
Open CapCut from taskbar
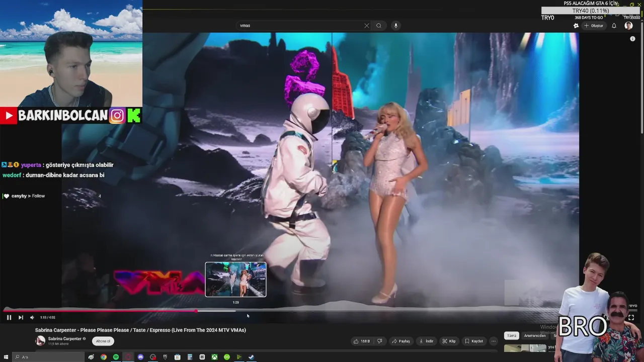click(x=202, y=357)
